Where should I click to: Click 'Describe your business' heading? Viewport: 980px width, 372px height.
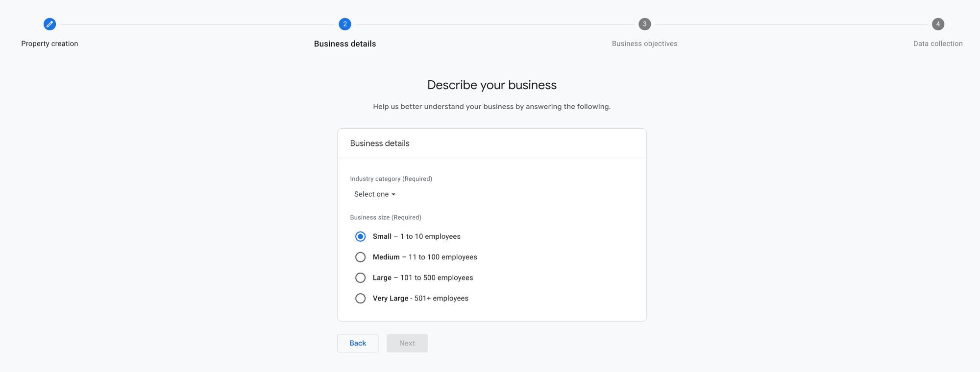(492, 85)
